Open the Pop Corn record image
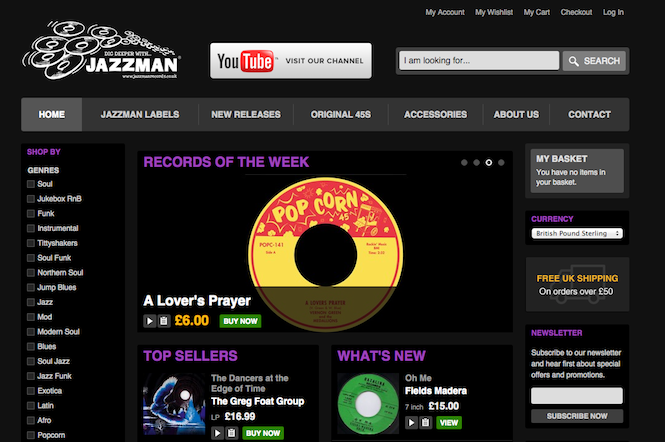Image resolution: width=665 pixels, height=442 pixels. pos(325,255)
